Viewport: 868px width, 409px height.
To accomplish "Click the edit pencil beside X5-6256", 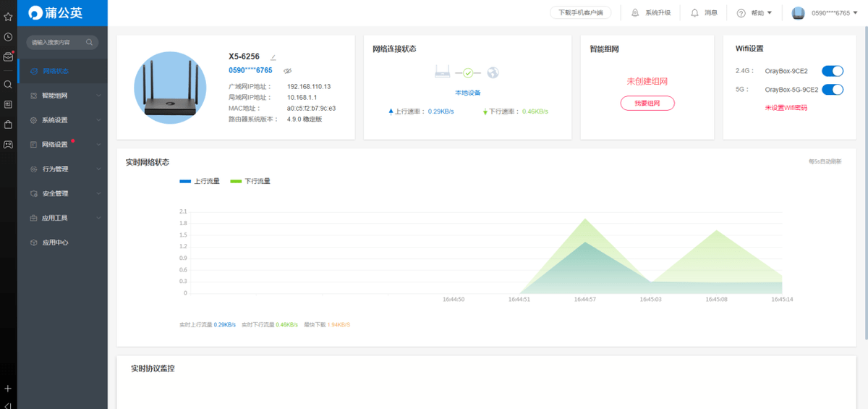I will pyautogui.click(x=273, y=56).
